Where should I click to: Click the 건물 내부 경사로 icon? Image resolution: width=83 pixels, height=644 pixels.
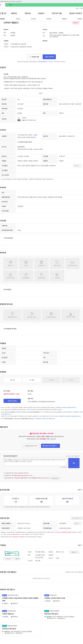tap(71, 315)
